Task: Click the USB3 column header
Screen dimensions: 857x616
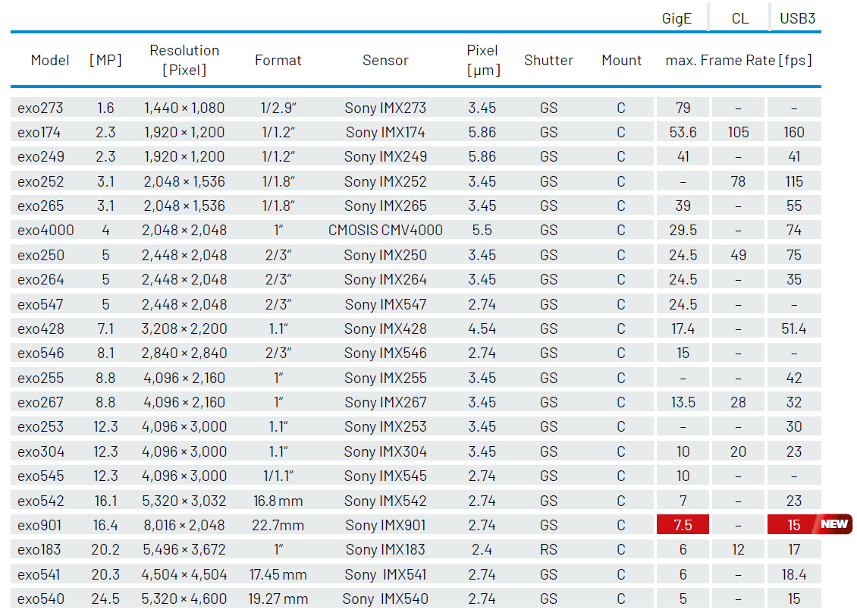Action: pyautogui.click(x=797, y=18)
